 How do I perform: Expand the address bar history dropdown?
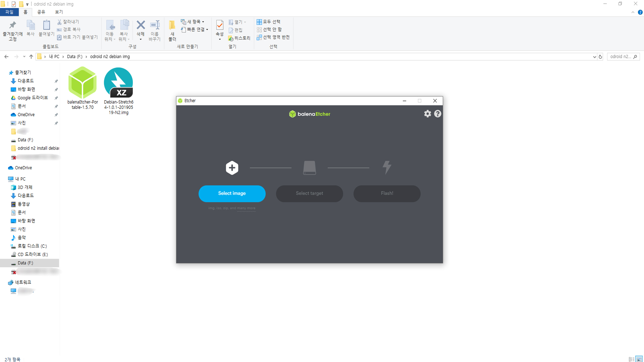594,57
